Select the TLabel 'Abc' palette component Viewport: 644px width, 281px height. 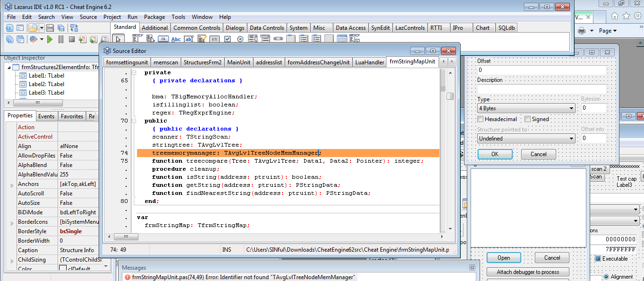[x=176, y=39]
